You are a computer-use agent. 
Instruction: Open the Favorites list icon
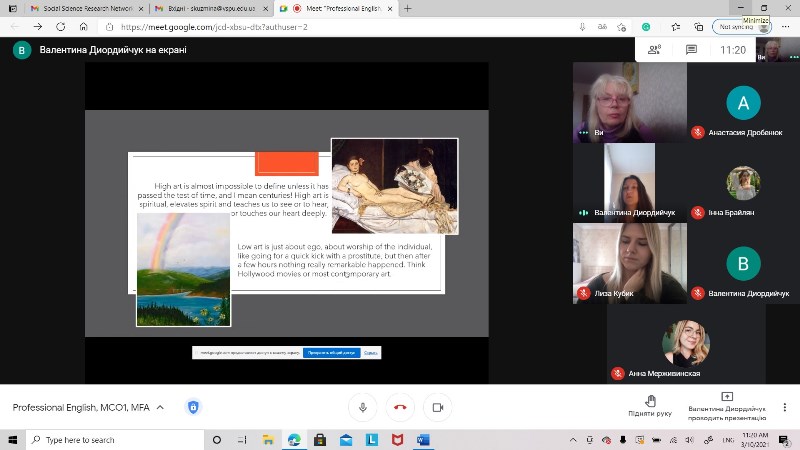tap(676, 27)
